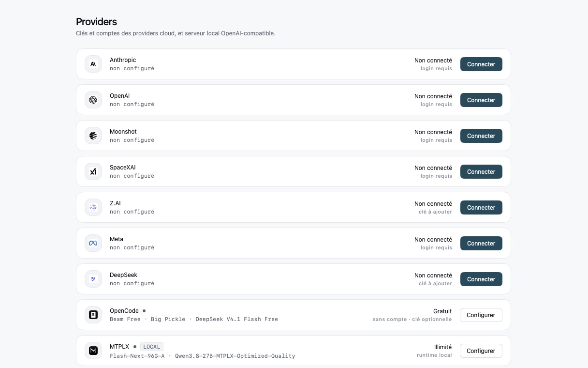Click the providers description subtitle text

click(176, 33)
